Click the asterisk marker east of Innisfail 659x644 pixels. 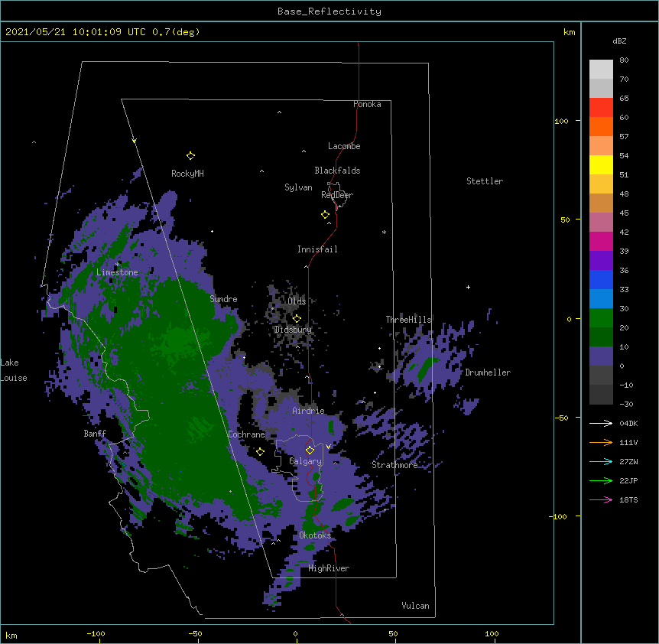384,233
